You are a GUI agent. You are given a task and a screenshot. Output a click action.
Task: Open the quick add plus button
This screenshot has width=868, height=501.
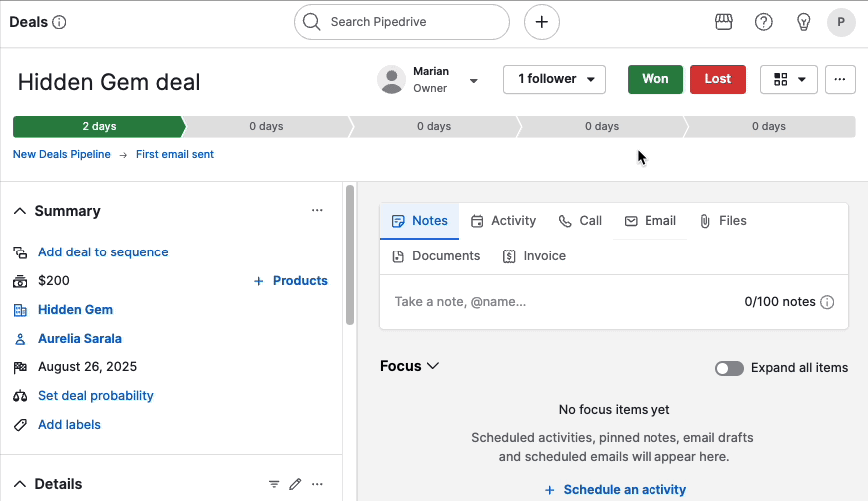point(542,22)
